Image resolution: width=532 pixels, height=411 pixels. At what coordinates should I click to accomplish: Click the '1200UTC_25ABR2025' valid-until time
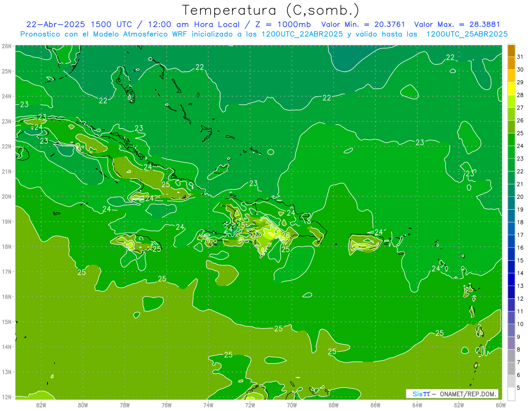coord(467,34)
